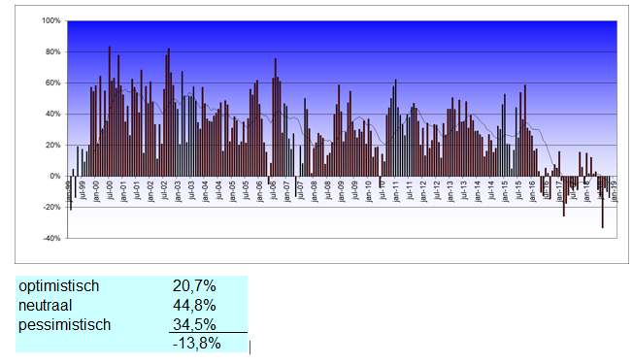Click the 100% y-axis label
Viewport: 633px width, 364px height.
(x=51, y=20)
